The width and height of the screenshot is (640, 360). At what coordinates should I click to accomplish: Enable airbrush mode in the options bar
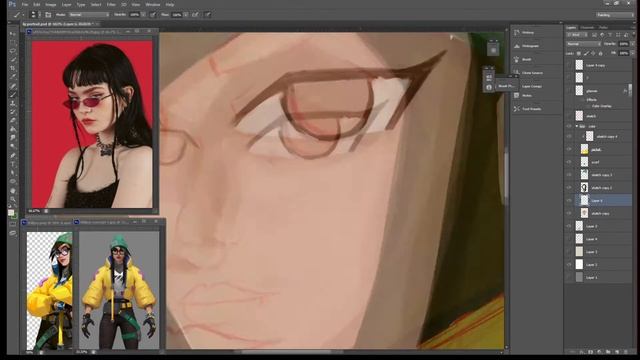pyautogui.click(x=195, y=15)
